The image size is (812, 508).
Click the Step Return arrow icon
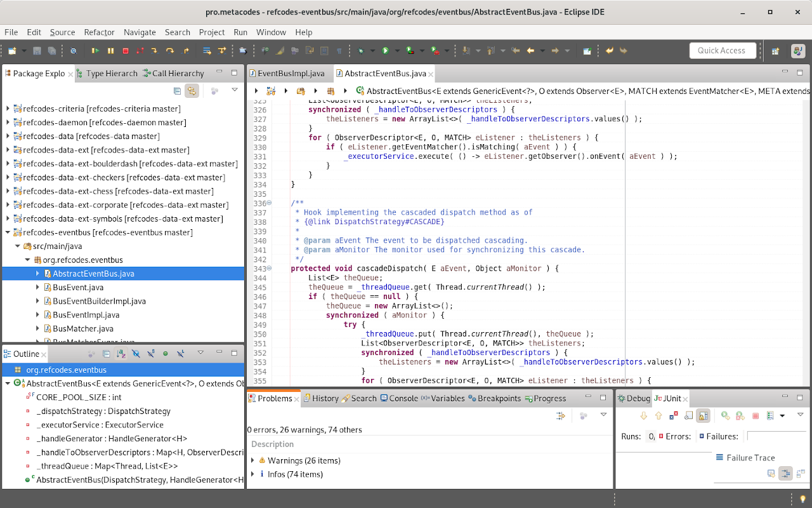click(x=186, y=51)
